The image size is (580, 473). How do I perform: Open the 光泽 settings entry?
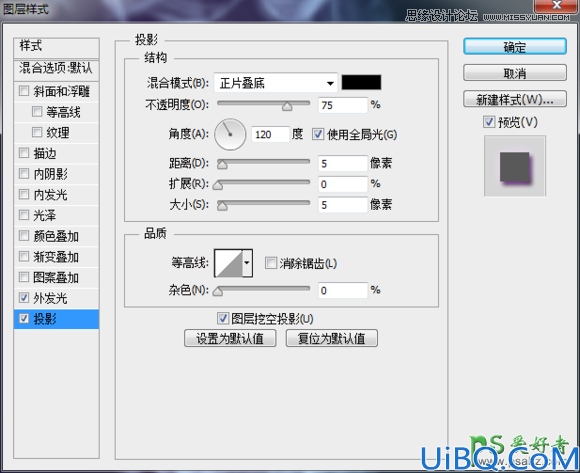tap(45, 215)
